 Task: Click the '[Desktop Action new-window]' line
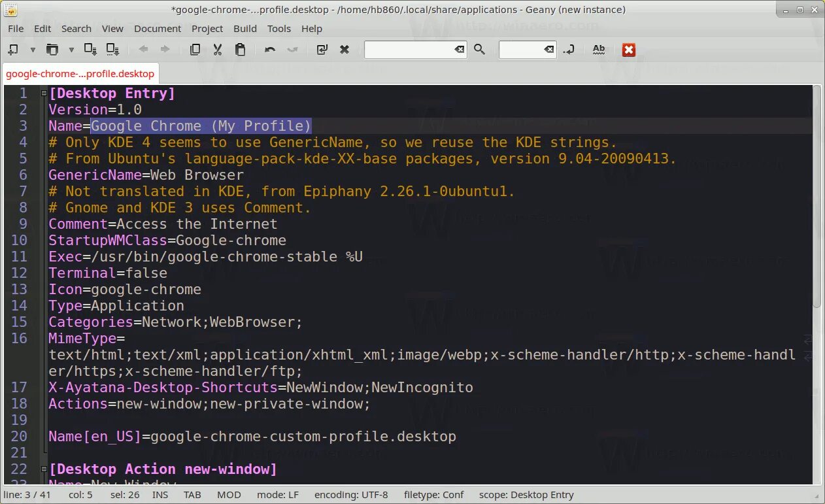[x=163, y=469]
